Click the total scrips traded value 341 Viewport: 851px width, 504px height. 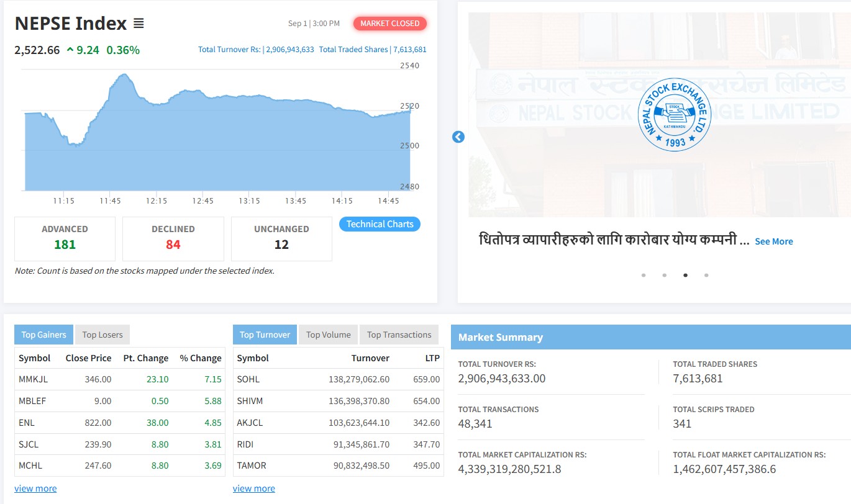tap(682, 424)
